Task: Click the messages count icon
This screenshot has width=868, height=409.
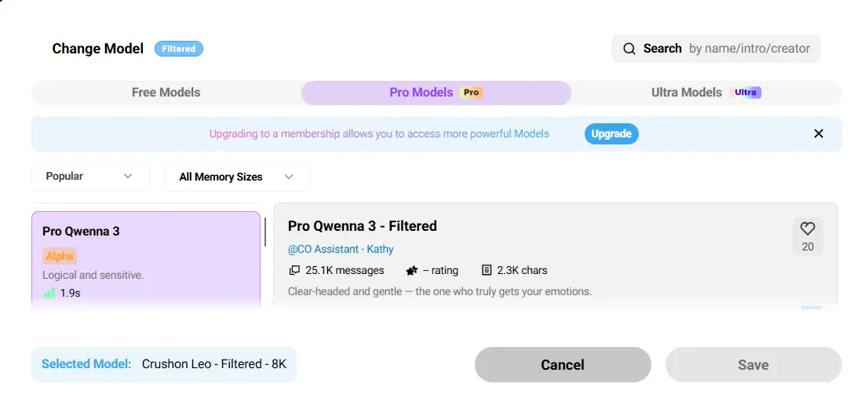Action: tap(294, 270)
